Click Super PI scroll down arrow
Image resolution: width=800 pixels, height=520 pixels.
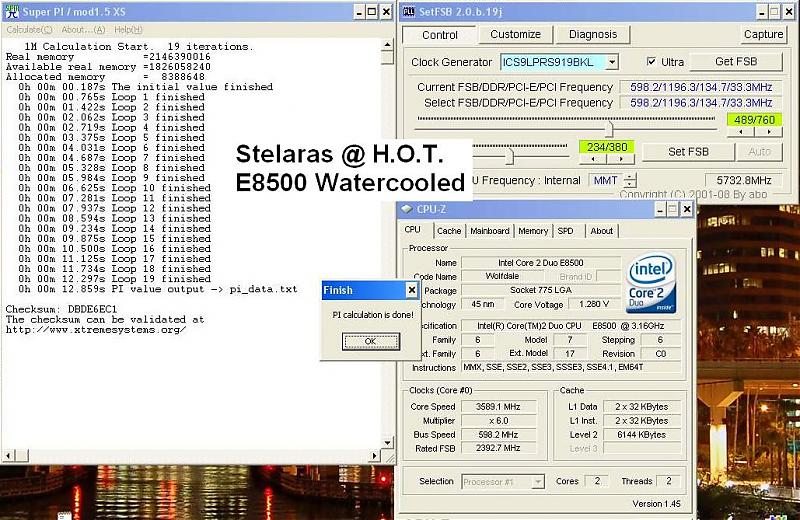click(387, 442)
